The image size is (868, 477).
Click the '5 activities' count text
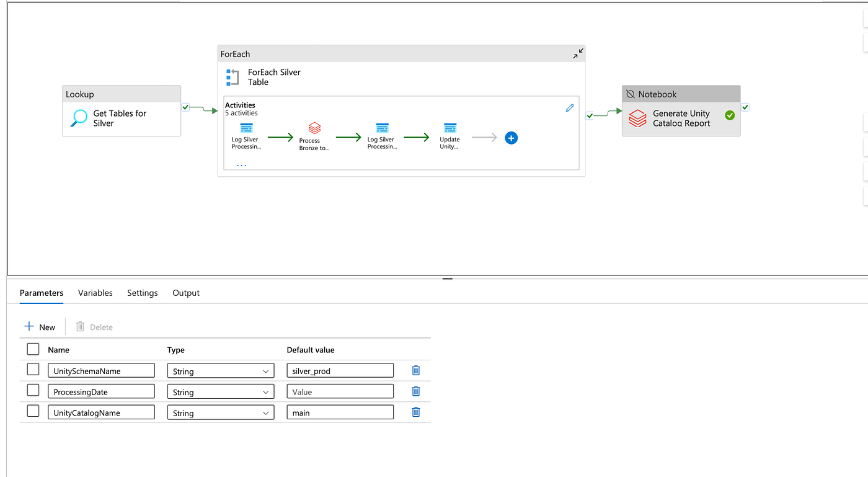click(241, 113)
